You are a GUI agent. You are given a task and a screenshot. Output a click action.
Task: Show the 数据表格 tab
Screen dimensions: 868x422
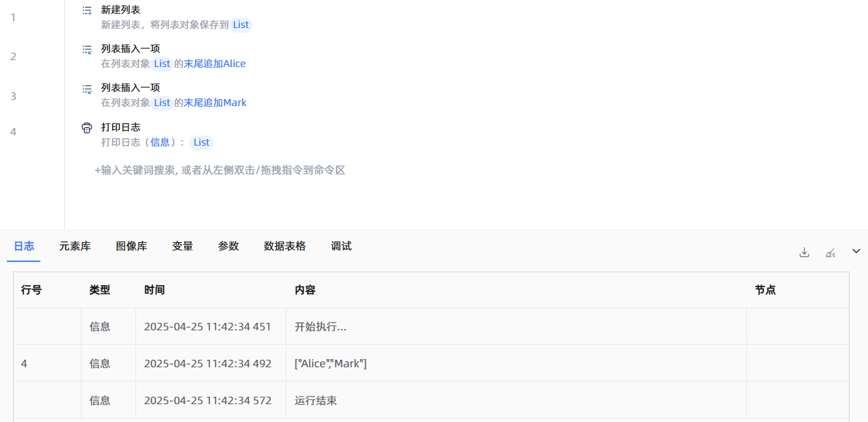[x=285, y=246]
